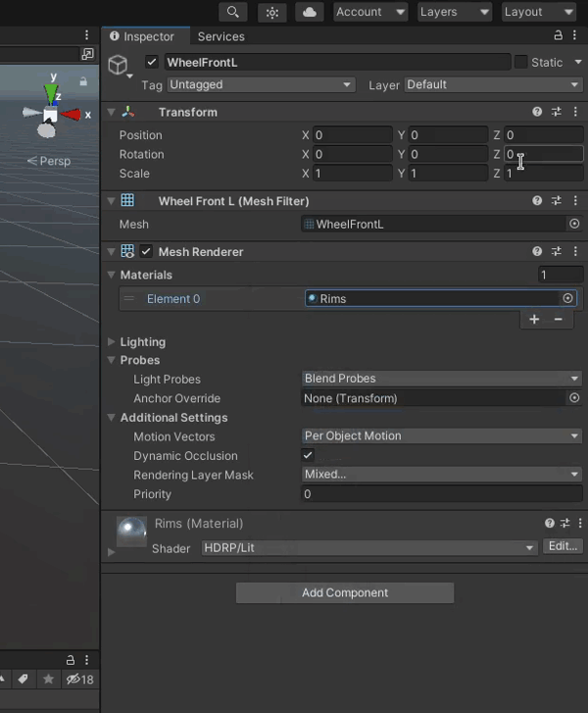Open Mesh Renderer presets icon
This screenshot has width=588, height=713.
point(557,251)
